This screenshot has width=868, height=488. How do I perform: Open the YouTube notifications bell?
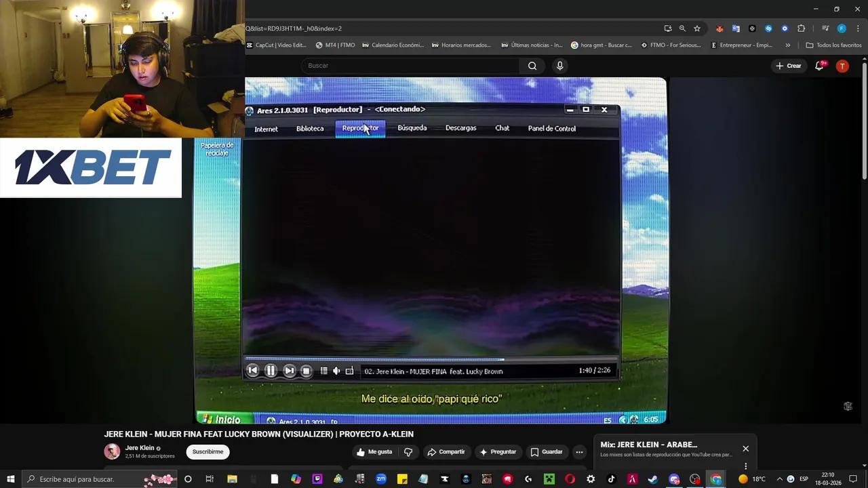point(816,66)
